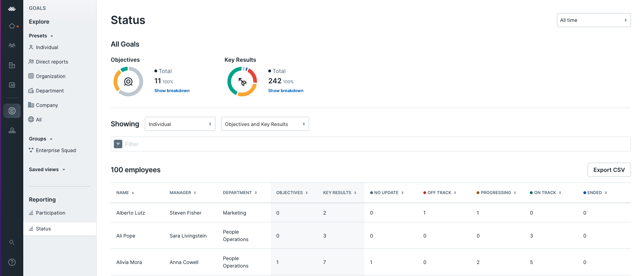
Task: Click Key Results total 242 value
Action: point(275,81)
